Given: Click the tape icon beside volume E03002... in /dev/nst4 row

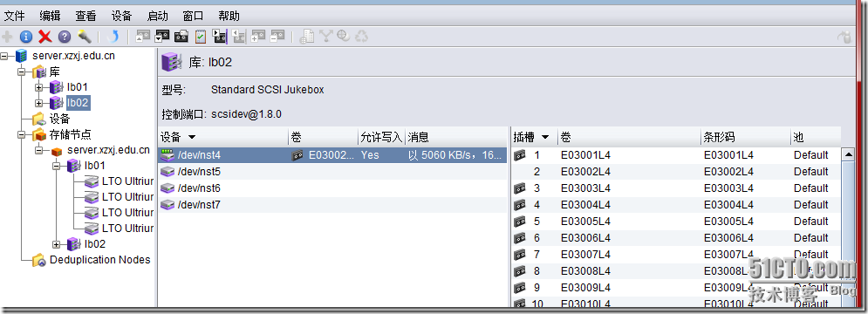Looking at the screenshot, I should [x=297, y=155].
